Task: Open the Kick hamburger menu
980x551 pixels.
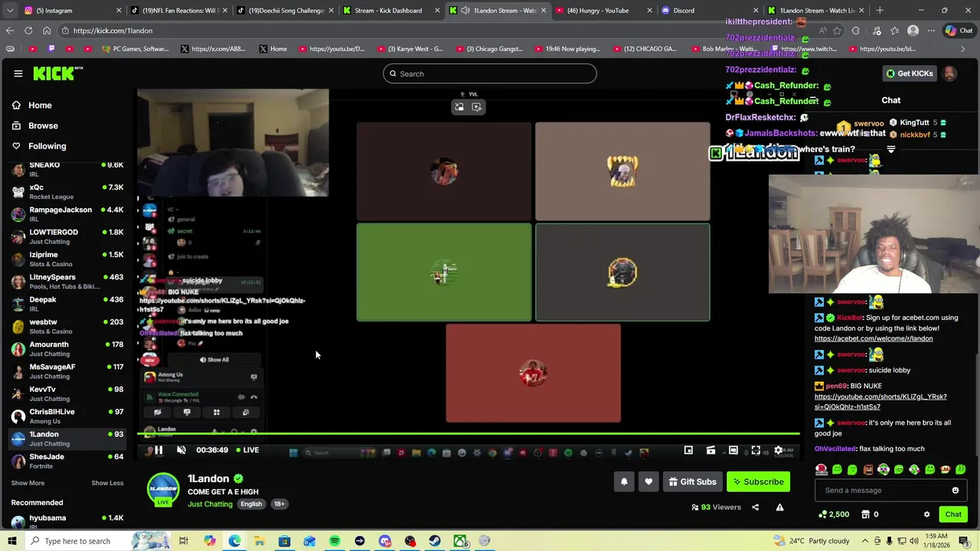Action: coord(18,73)
